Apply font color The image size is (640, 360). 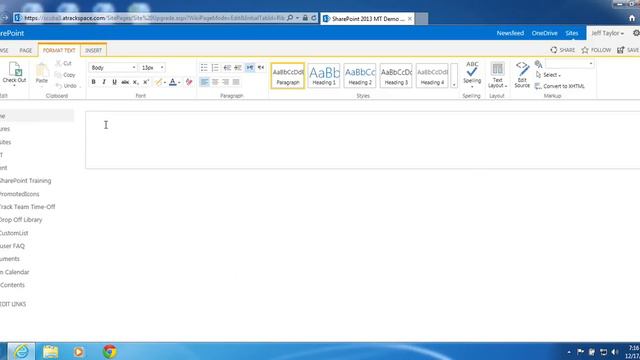[x=173, y=82]
